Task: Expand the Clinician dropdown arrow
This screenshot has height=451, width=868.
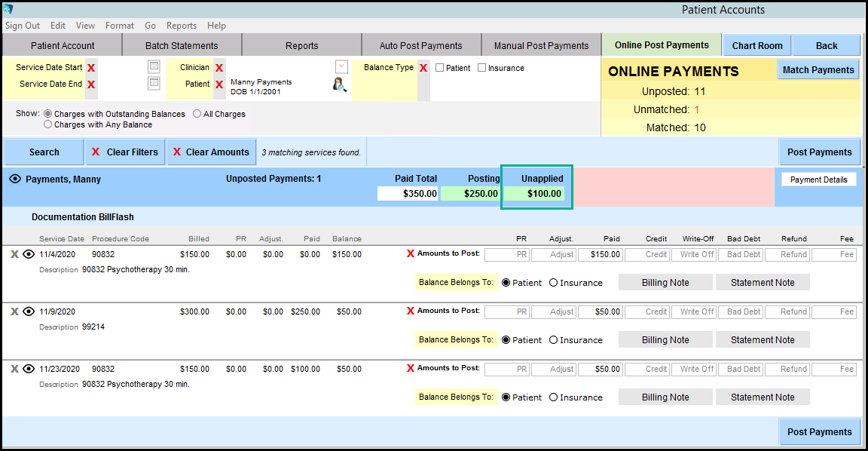Action: tap(341, 66)
